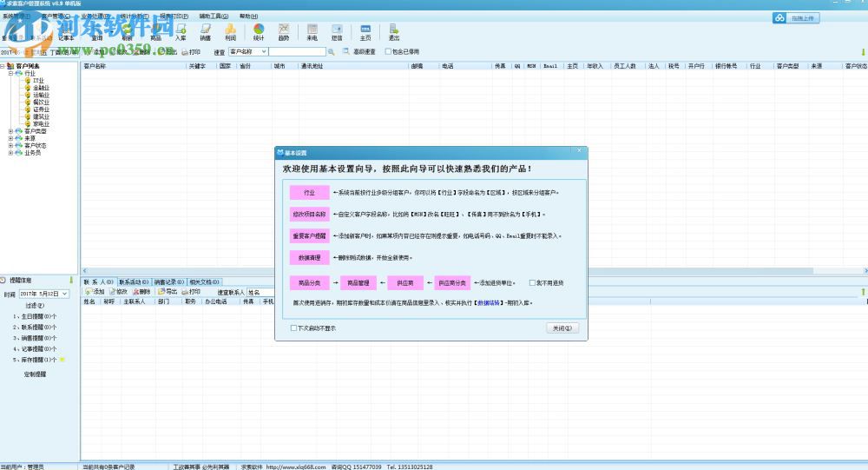Click the cloud upload button at top right

[x=796, y=17]
